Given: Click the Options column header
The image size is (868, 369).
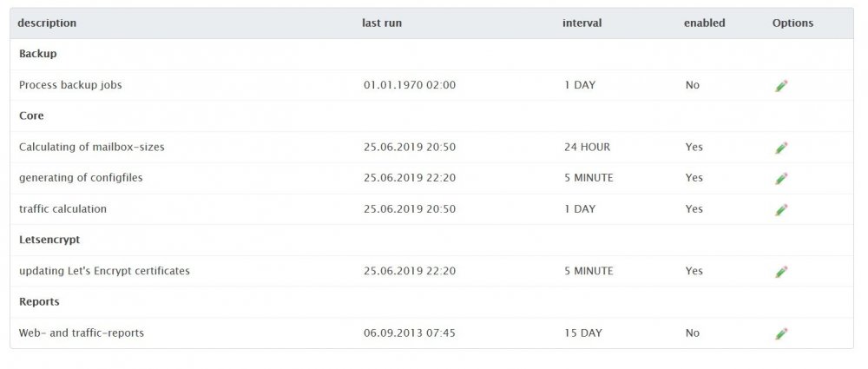Looking at the screenshot, I should tap(792, 23).
